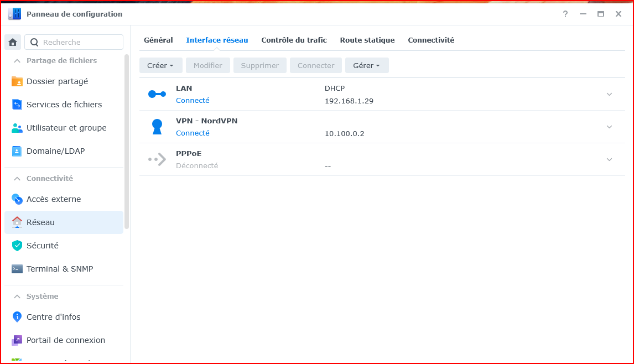This screenshot has height=364, width=634.
Task: Collapse the Partage de fichiers section
Action: (17, 61)
